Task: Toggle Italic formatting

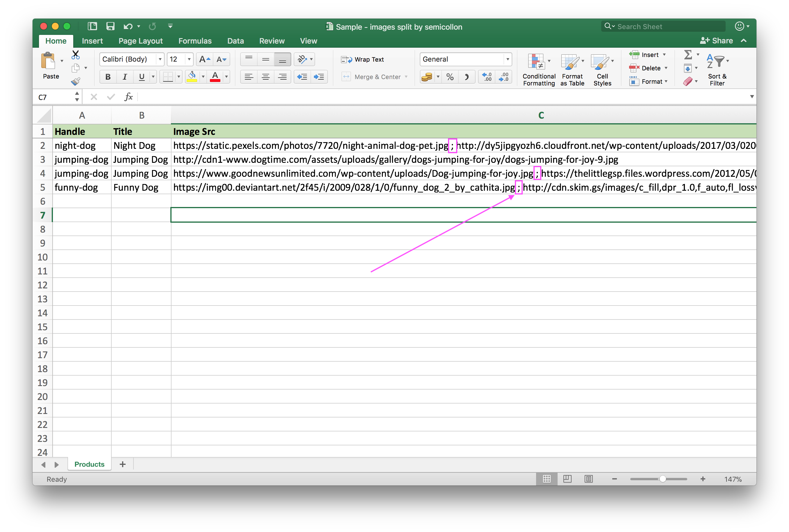Action: 124,77
